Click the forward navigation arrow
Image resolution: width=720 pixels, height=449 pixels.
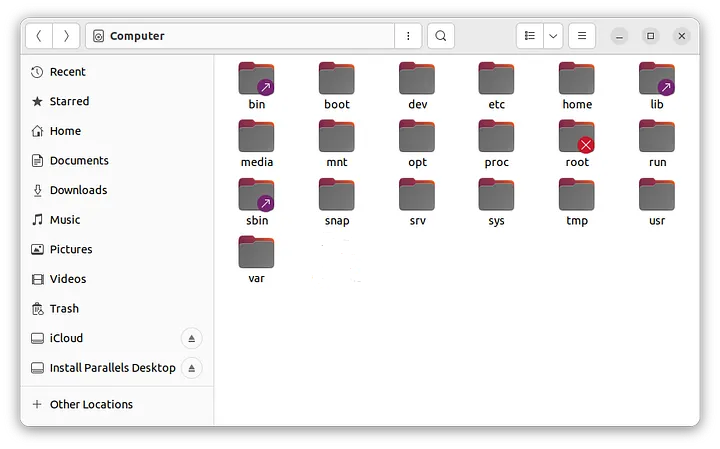click(x=66, y=36)
